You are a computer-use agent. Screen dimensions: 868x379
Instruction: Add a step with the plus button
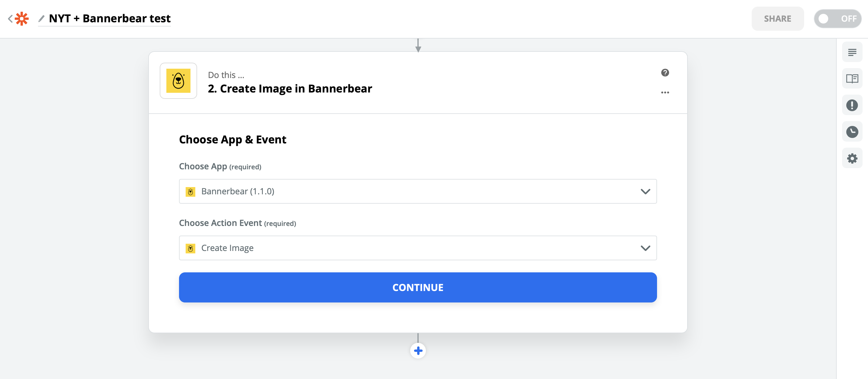tap(418, 351)
